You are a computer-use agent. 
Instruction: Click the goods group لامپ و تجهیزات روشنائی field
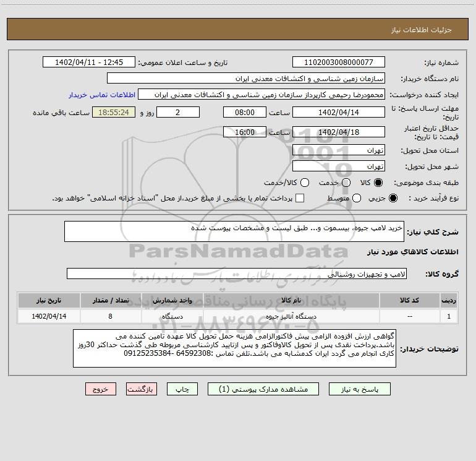[237, 274]
